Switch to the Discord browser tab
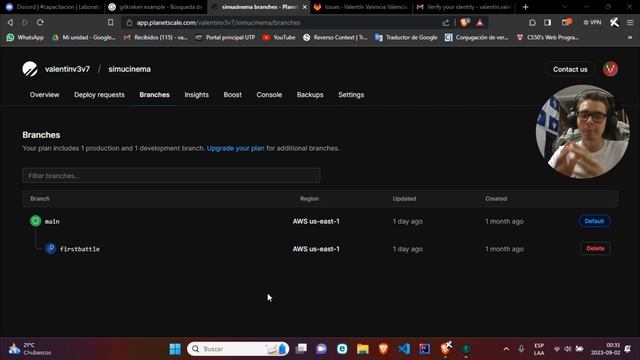Screen dimensions: 640x360 (x=53, y=7)
